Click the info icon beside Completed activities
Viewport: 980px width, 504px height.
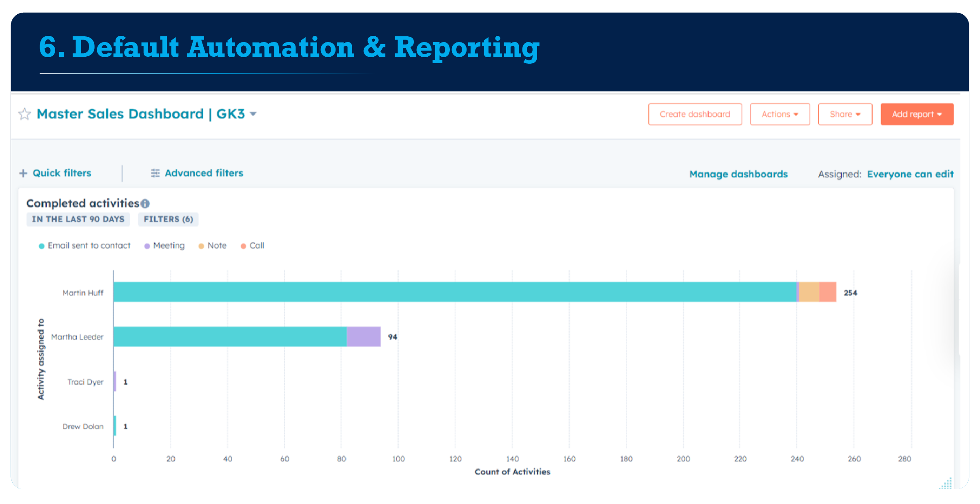coord(145,203)
